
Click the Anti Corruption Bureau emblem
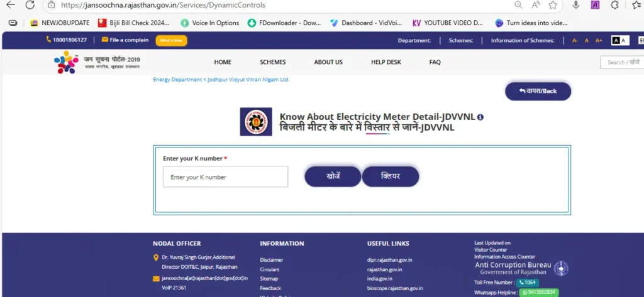(x=560, y=269)
